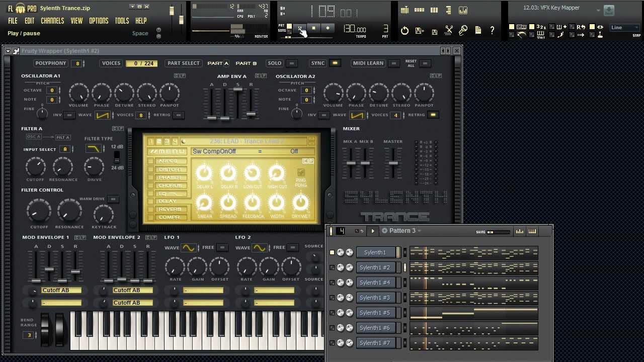644x362 pixels.
Task: Enable the ARPEG effect checkbox
Action: click(x=151, y=161)
